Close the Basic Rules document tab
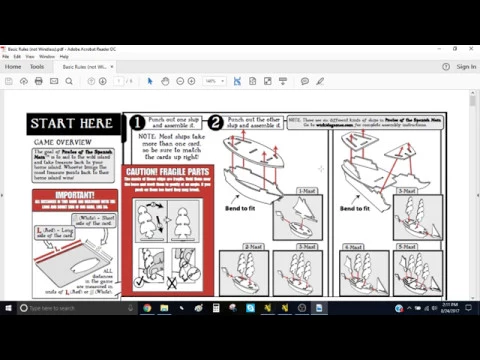 (x=112, y=67)
